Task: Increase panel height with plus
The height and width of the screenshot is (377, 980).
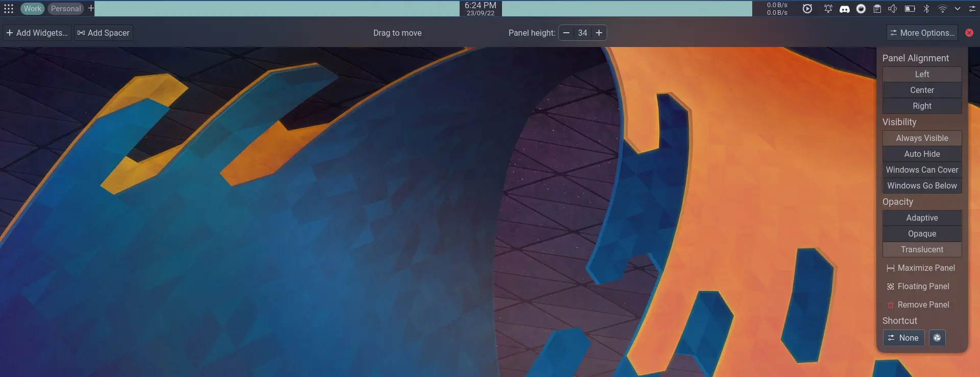Action: click(599, 33)
